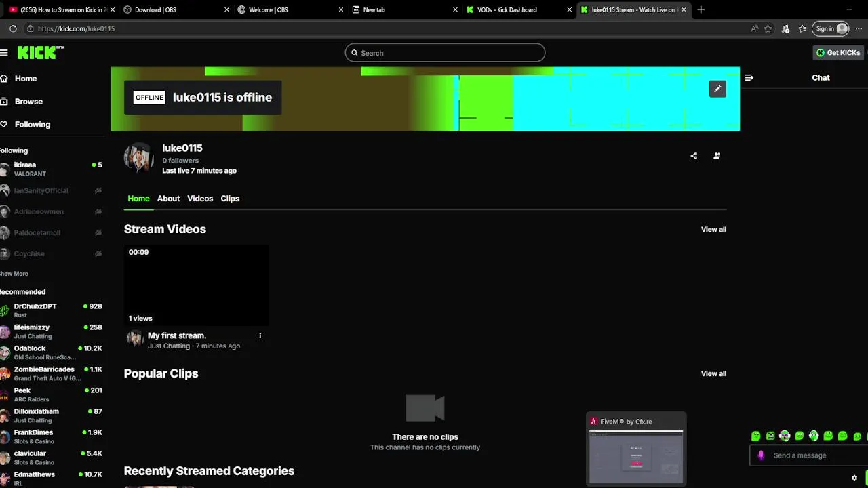Click the browser Sign in button
Image resolution: width=868 pixels, height=488 pixels.
tap(832, 28)
